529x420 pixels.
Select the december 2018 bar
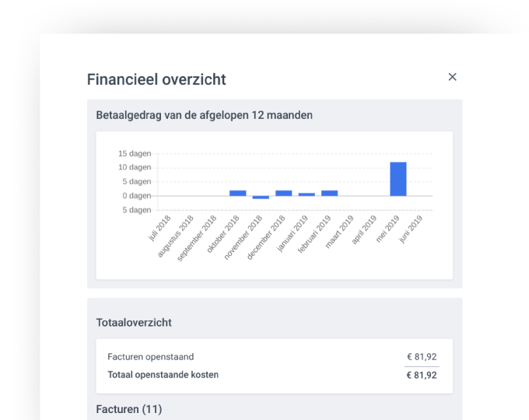click(x=284, y=193)
